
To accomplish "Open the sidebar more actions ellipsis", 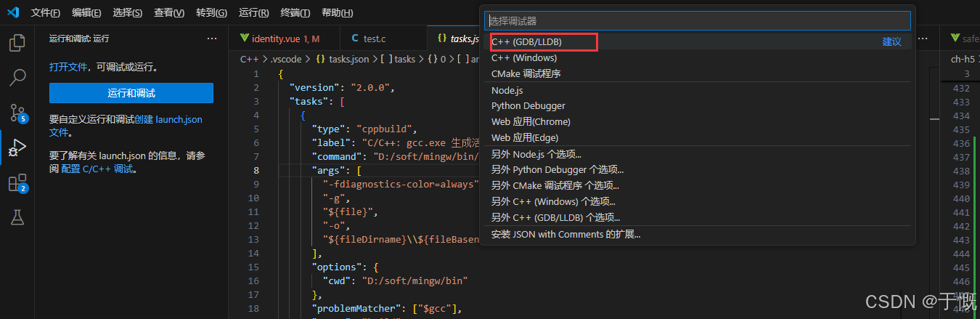I will tap(212, 39).
